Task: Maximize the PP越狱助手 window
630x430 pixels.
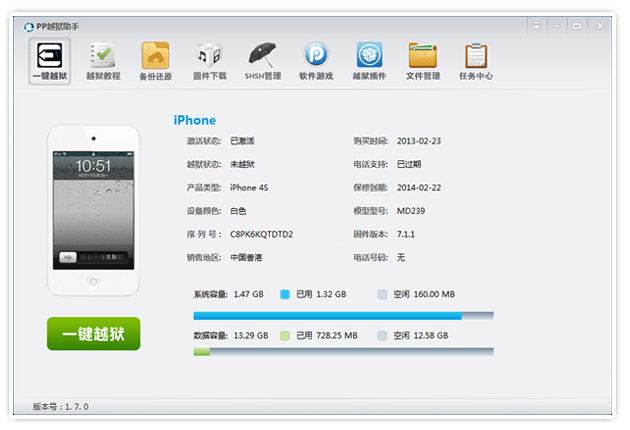Action: point(577,26)
